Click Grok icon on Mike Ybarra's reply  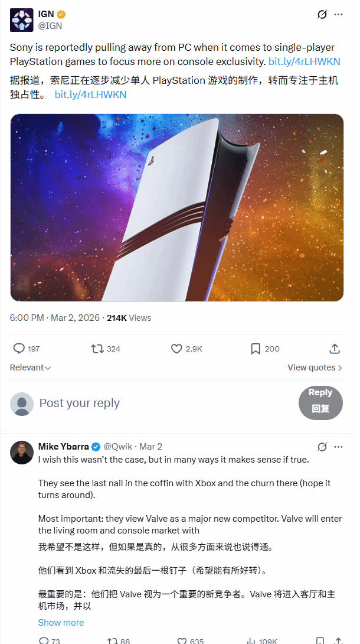click(x=322, y=447)
